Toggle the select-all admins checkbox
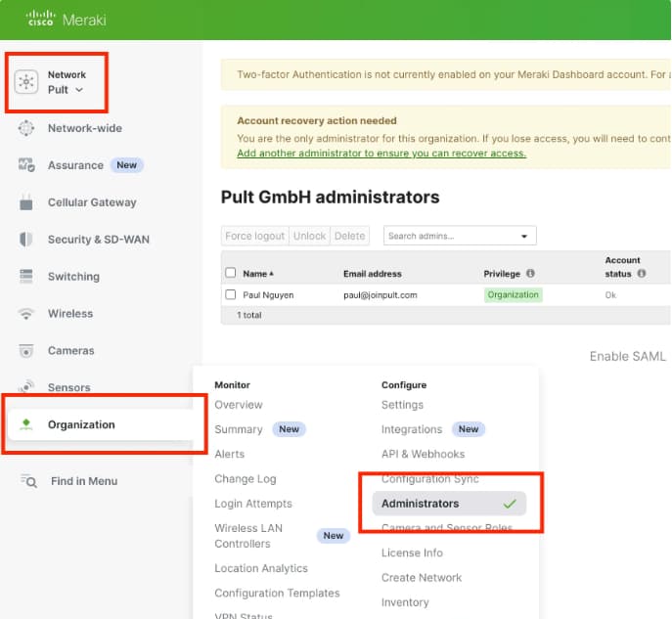 point(231,273)
